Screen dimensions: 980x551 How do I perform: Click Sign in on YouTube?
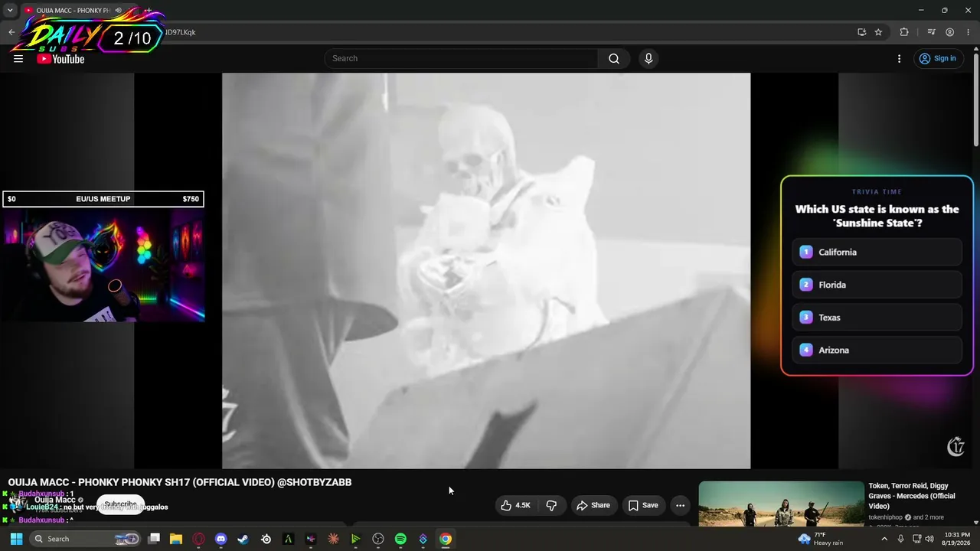pos(937,59)
